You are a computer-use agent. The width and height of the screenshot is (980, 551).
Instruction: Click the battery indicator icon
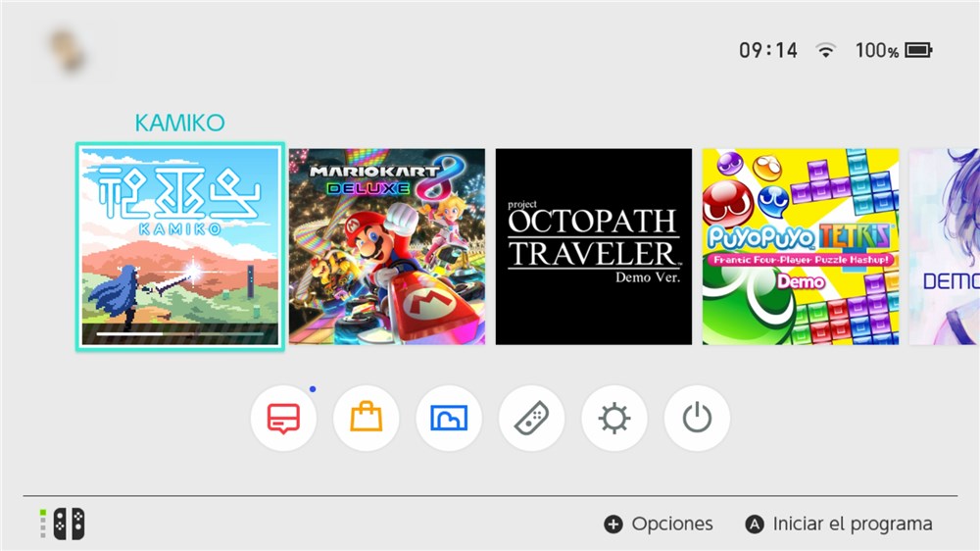[x=919, y=50]
